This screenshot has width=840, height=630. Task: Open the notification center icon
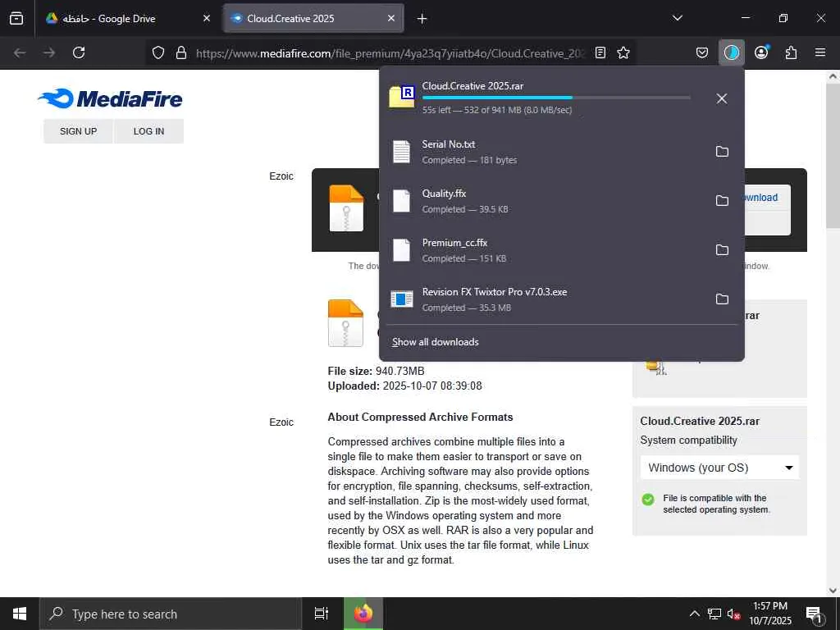(814, 614)
